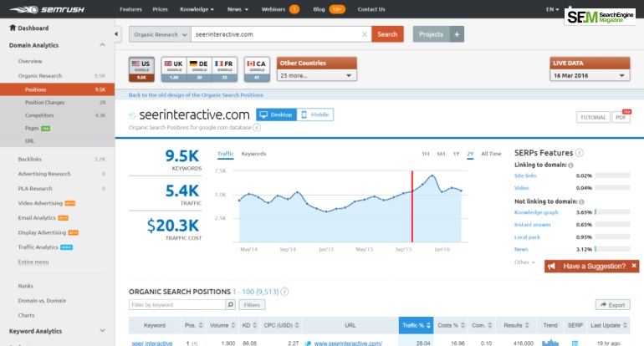Open the Dashboard home icon

coord(13,28)
